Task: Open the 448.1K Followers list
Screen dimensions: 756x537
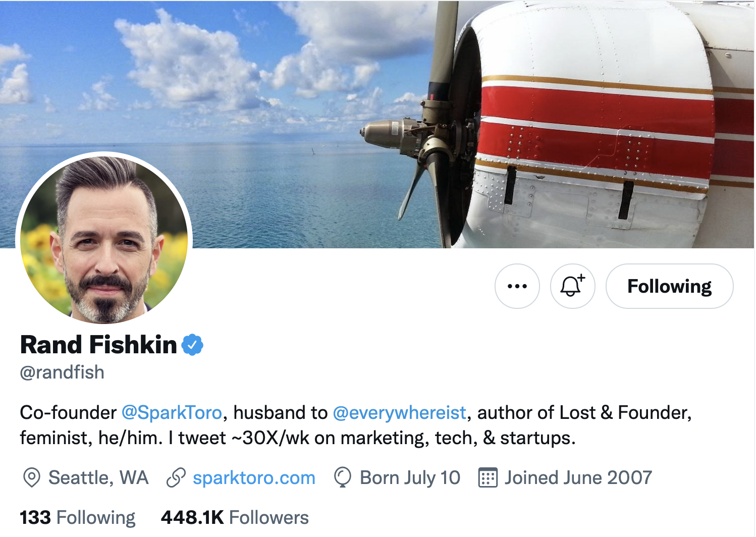Action: [x=235, y=518]
